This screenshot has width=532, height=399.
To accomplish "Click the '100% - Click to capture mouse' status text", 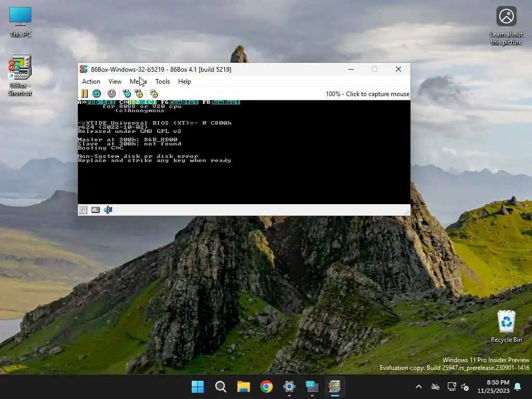I will [367, 94].
